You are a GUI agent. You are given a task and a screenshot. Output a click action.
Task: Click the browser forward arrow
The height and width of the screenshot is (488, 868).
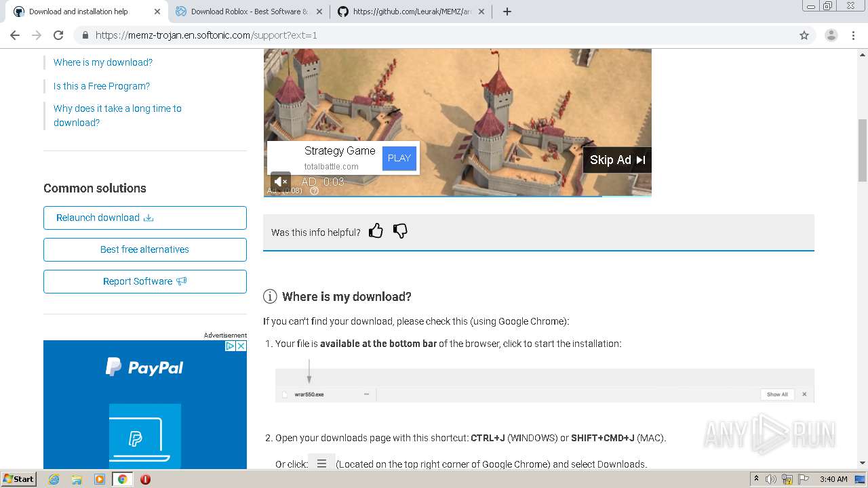point(37,35)
